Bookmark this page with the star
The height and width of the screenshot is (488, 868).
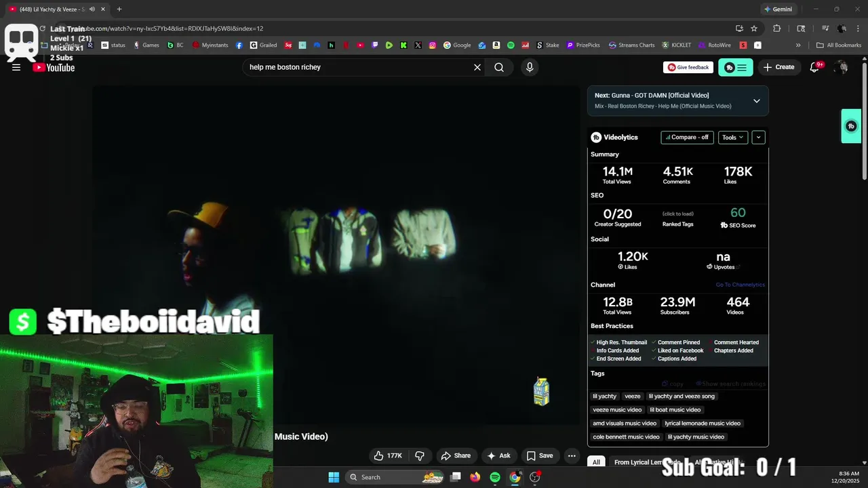click(754, 28)
